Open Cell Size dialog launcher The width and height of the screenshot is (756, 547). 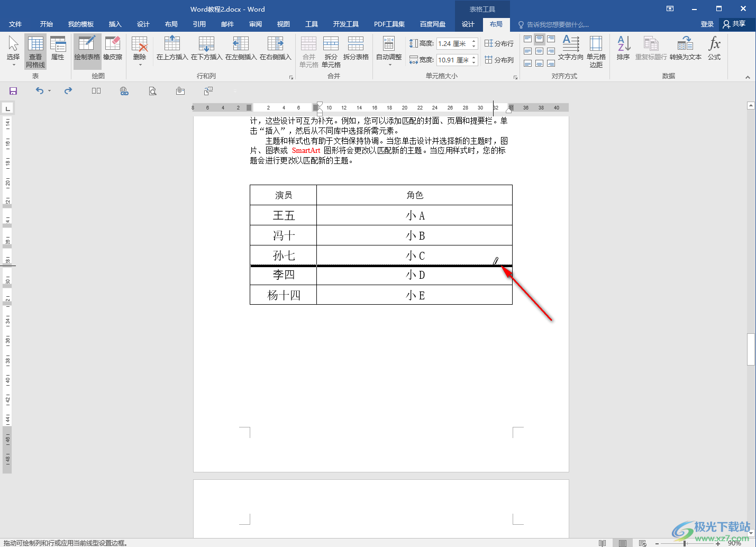coord(516,77)
